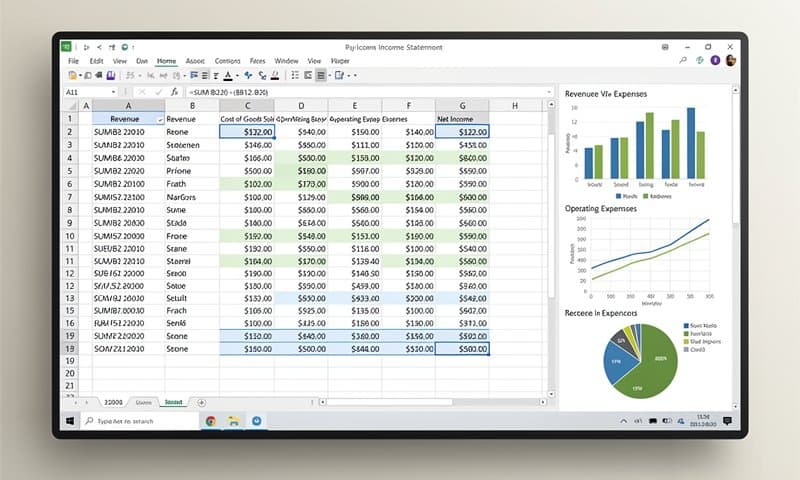Viewport: 800px width, 480px height.
Task: Click the select-all corner of the grid
Action: pyautogui.click(x=71, y=106)
